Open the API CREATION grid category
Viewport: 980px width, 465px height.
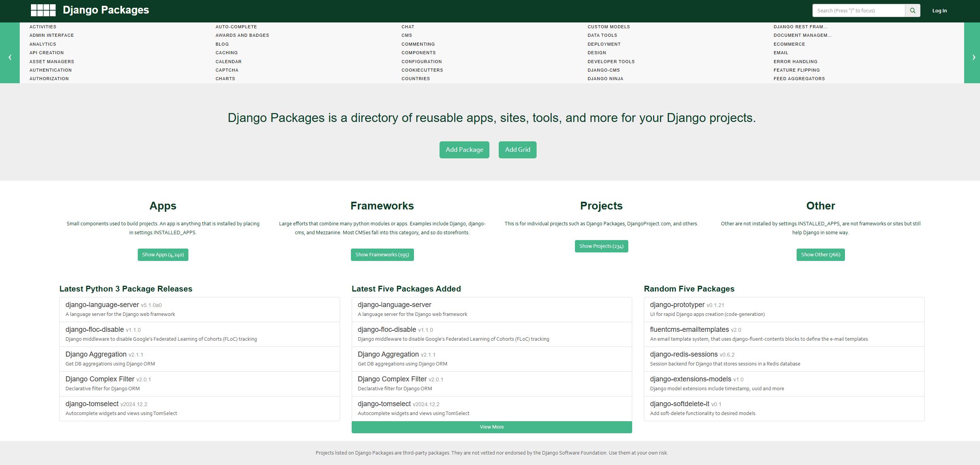[47, 53]
